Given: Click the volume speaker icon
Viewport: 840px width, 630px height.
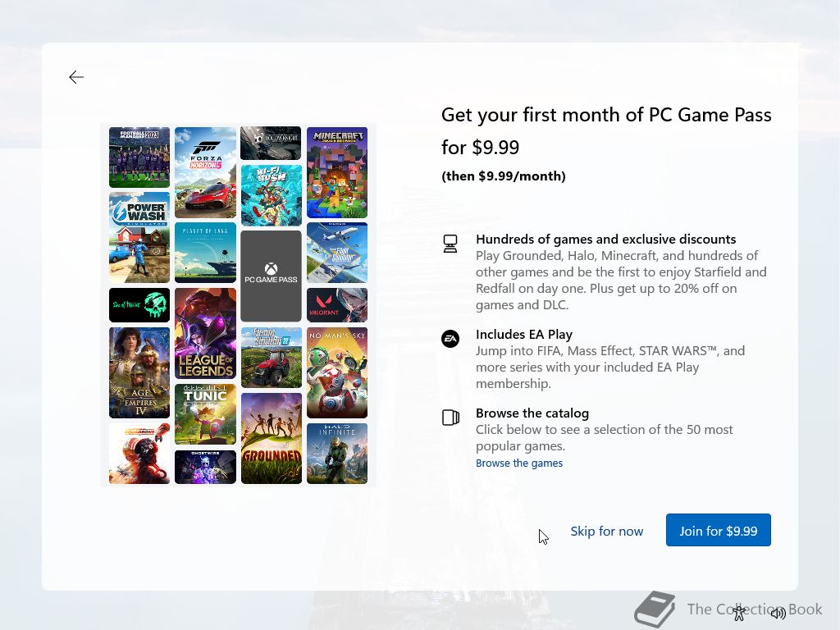Looking at the screenshot, I should click(x=778, y=613).
